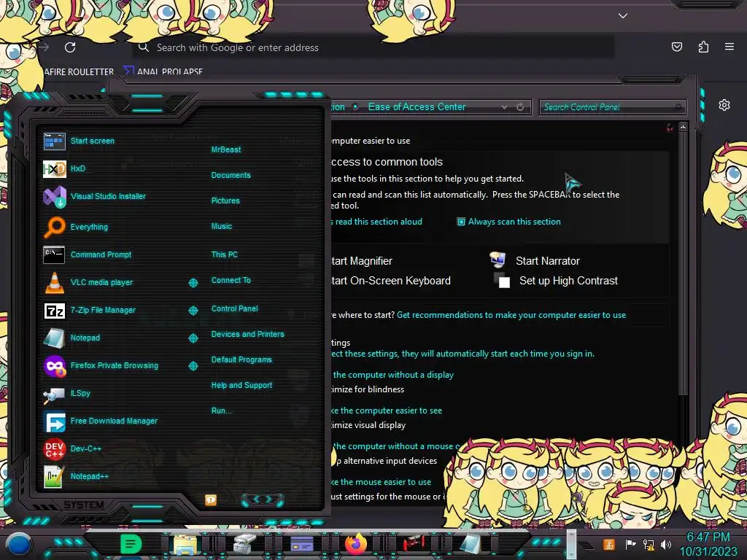
Task: Expand 7-Zip File Manager jump list
Action: [193, 311]
